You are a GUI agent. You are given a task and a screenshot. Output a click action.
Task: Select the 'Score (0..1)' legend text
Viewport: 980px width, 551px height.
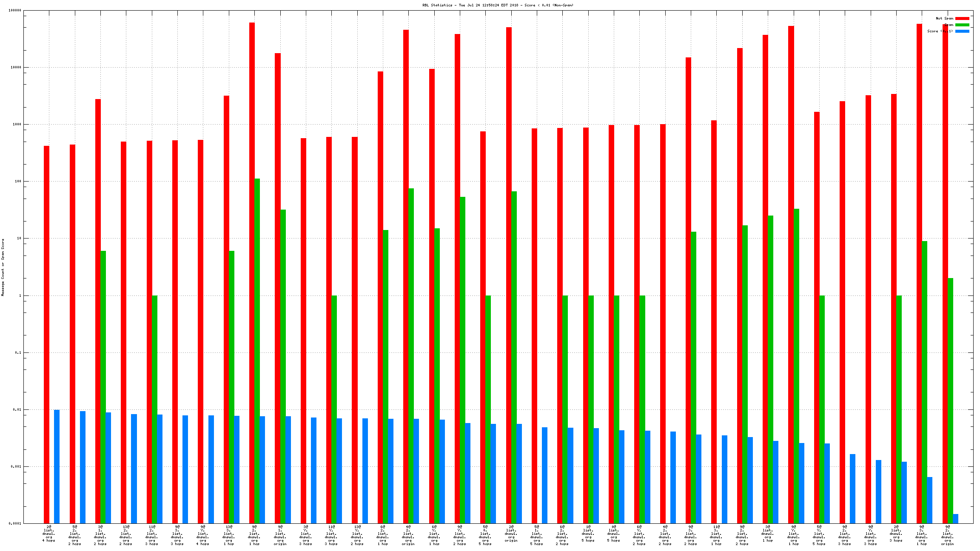point(940,31)
